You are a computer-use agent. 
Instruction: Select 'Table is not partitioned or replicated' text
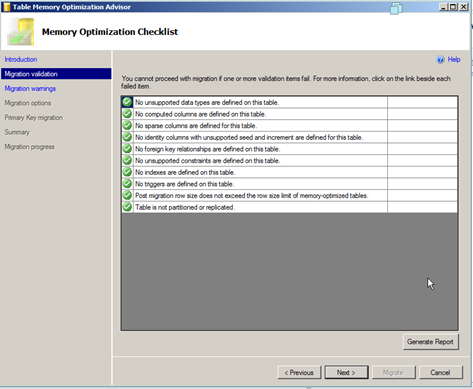(x=185, y=207)
